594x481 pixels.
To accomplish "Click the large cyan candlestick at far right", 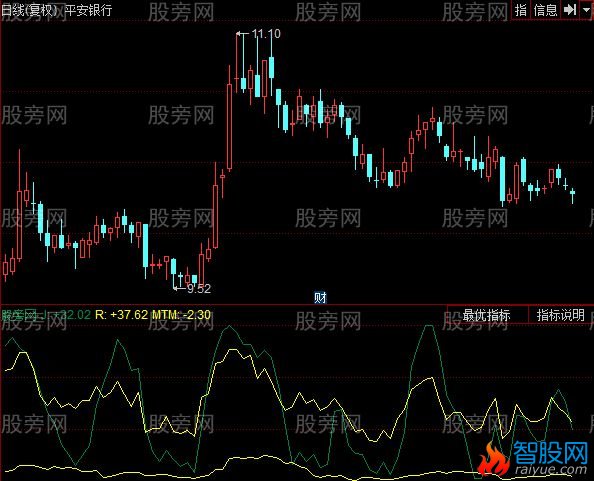I will (x=502, y=179).
